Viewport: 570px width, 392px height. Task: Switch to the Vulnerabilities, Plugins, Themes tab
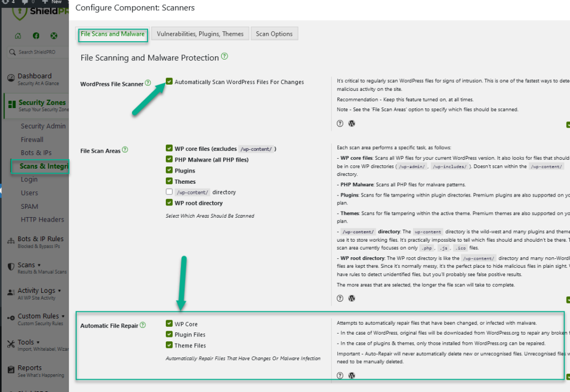point(200,33)
